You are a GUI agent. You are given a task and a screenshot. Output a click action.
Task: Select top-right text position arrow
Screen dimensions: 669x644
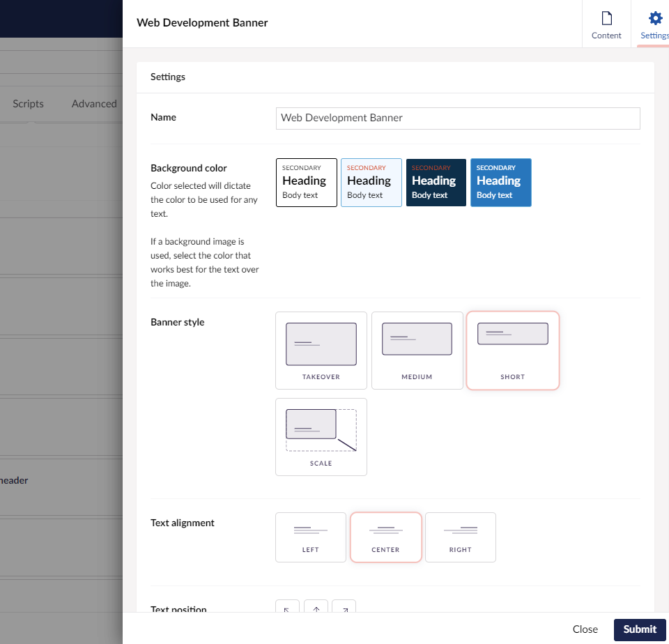coord(344,606)
